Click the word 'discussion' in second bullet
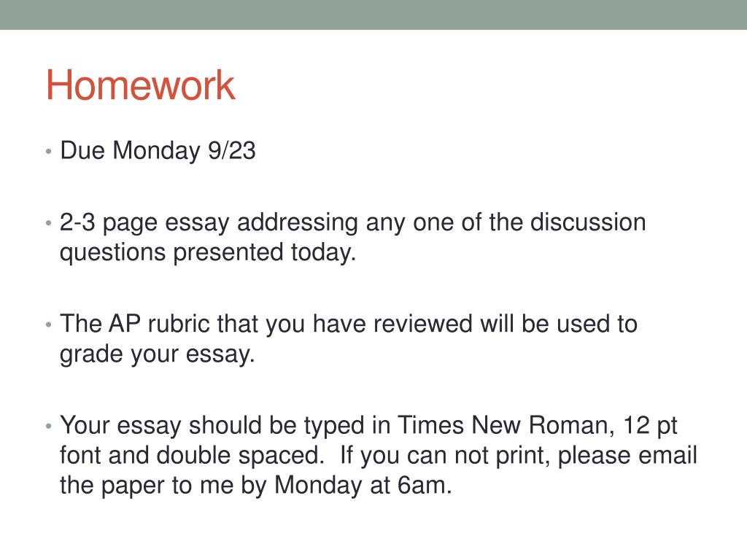Screen dimensions: 747x560 588,222
